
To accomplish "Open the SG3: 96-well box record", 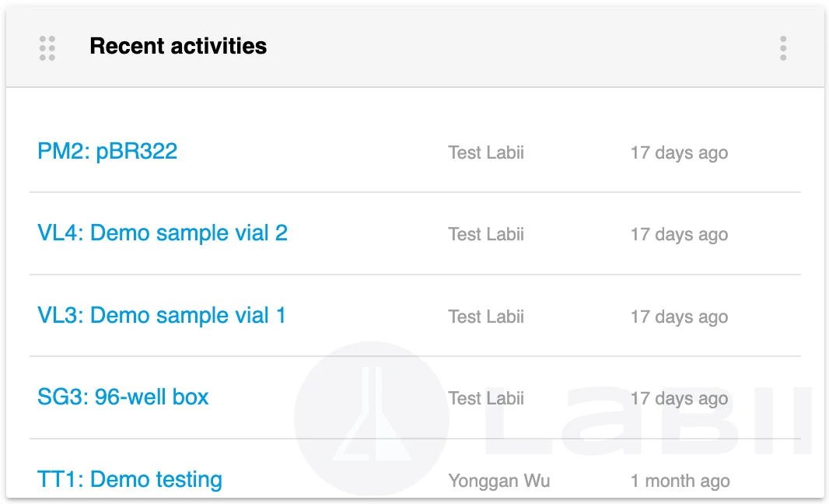I will pyautogui.click(x=123, y=397).
